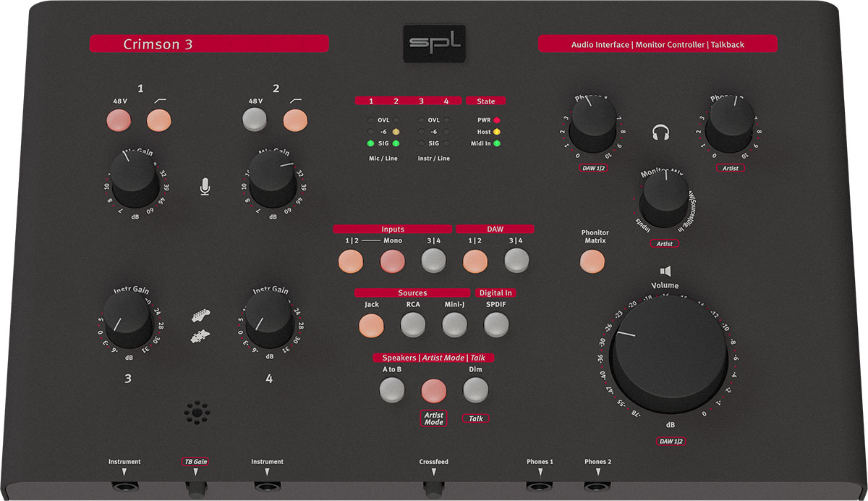Switch speakers with A to B button

391,390
